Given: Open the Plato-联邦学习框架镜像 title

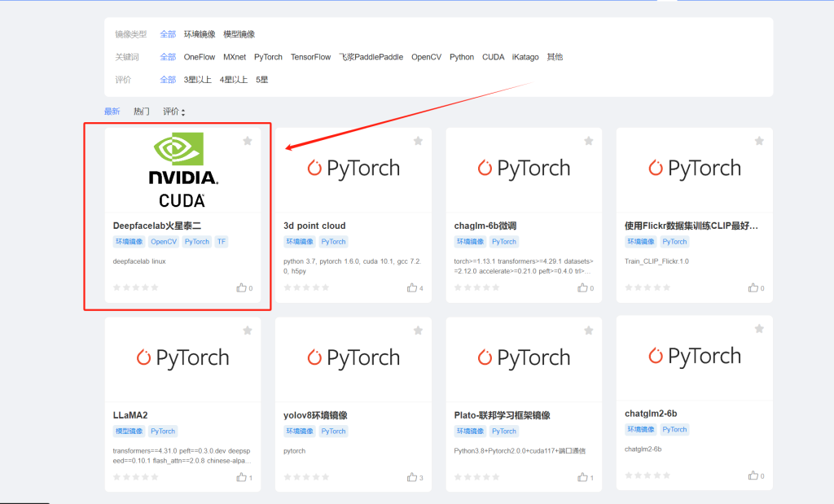Looking at the screenshot, I should [502, 415].
